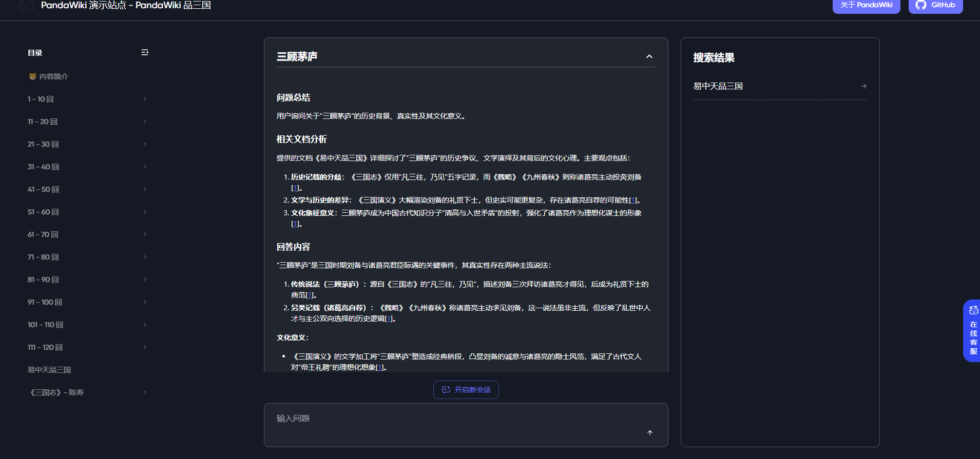The image size is (980, 459).
Task: Click the 易中天品三国 search result title
Action: [x=718, y=86]
